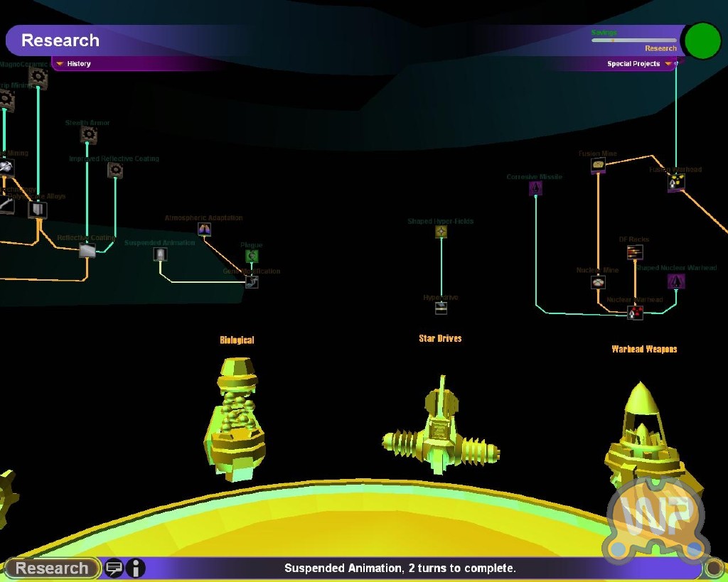The image size is (728, 582).
Task: Pick the Corrosive Missile technology icon
Action: (535, 188)
